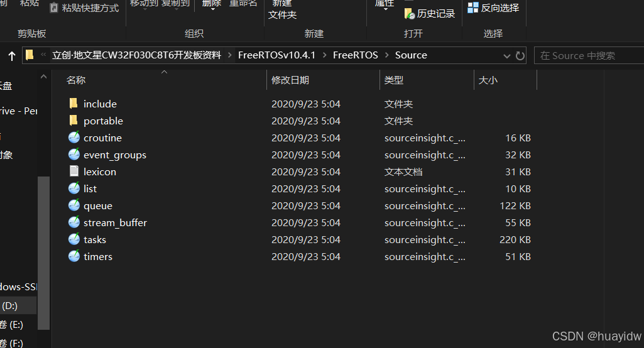Expand chevron after 立创·地文星 breadcrumb
Screen dimensions: 644x348
point(229,55)
